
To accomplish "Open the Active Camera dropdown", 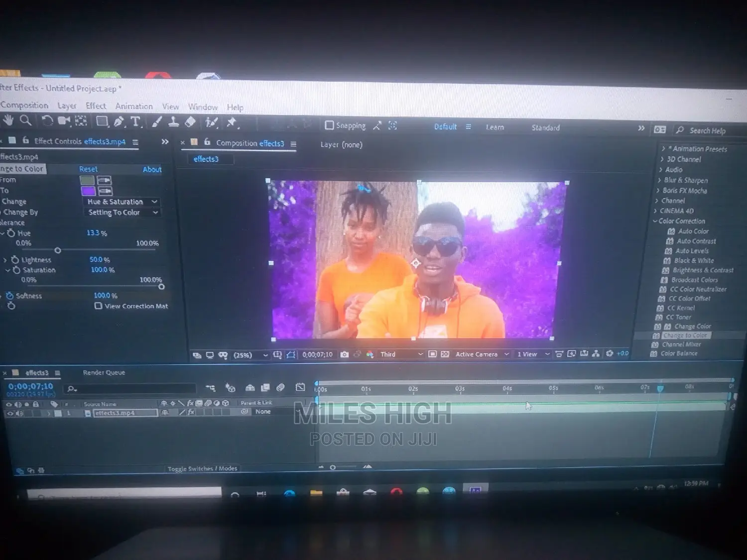I will pyautogui.click(x=482, y=354).
